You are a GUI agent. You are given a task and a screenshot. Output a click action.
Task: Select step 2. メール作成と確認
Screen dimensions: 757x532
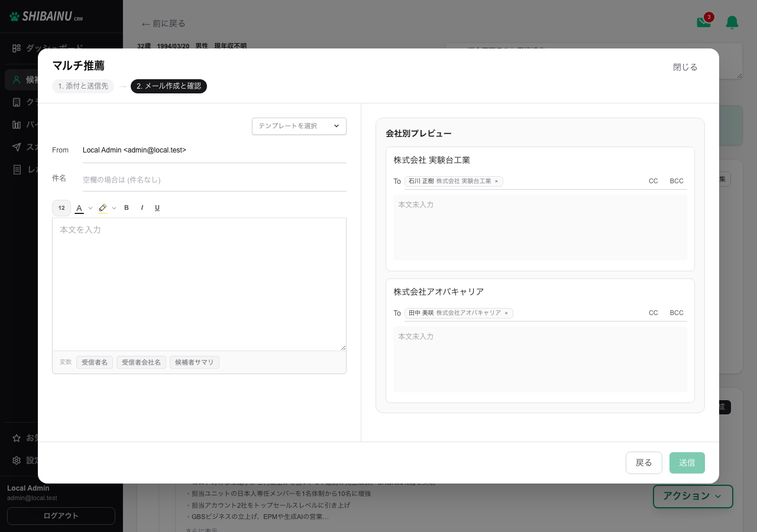[x=169, y=86]
